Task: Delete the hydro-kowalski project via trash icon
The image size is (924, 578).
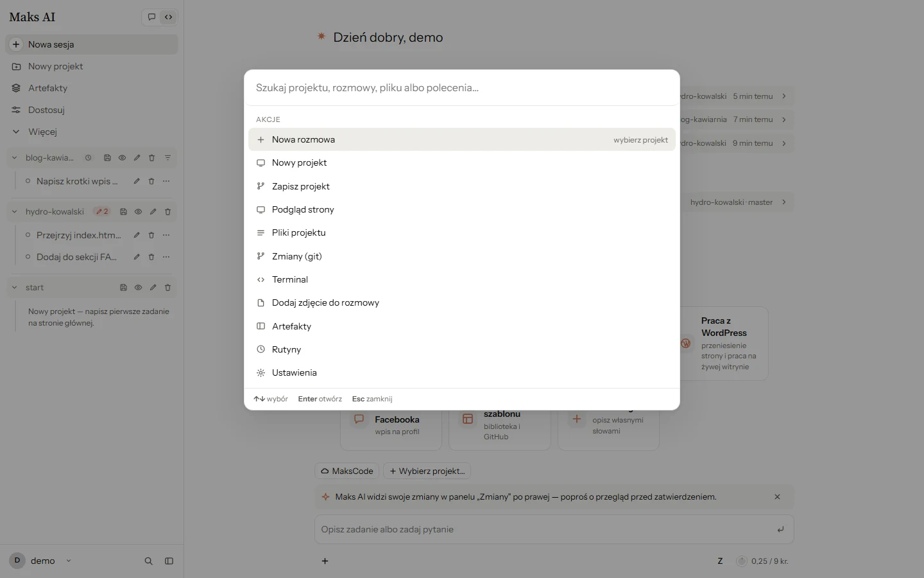Action: [x=167, y=212]
